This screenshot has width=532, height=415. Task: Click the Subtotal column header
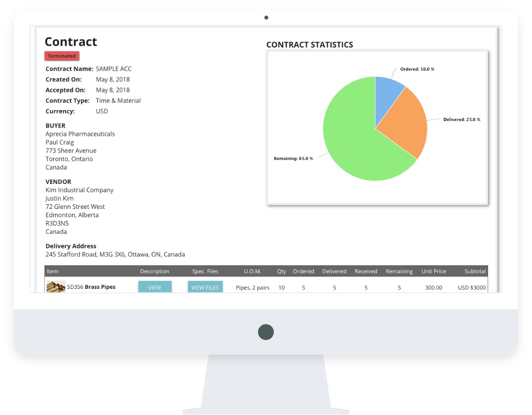click(x=475, y=271)
